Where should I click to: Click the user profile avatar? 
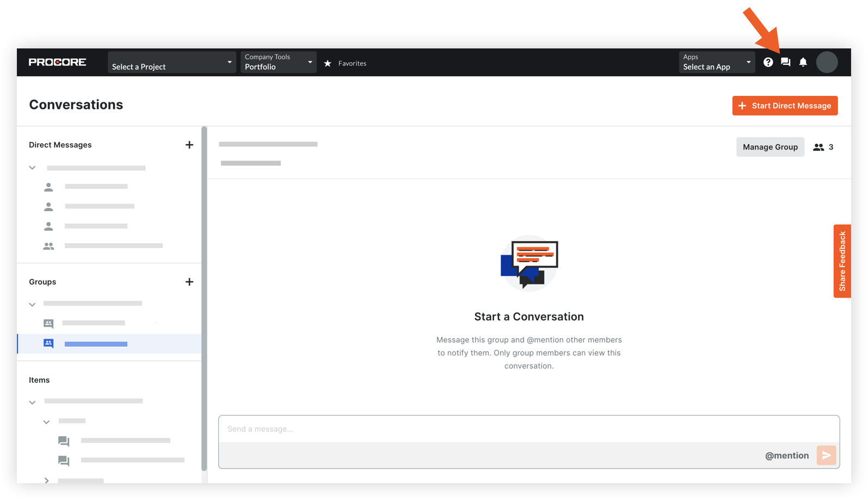pyautogui.click(x=827, y=62)
